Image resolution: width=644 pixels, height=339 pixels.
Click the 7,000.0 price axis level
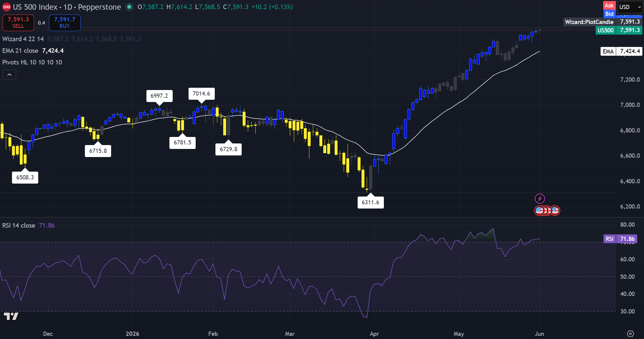point(630,105)
